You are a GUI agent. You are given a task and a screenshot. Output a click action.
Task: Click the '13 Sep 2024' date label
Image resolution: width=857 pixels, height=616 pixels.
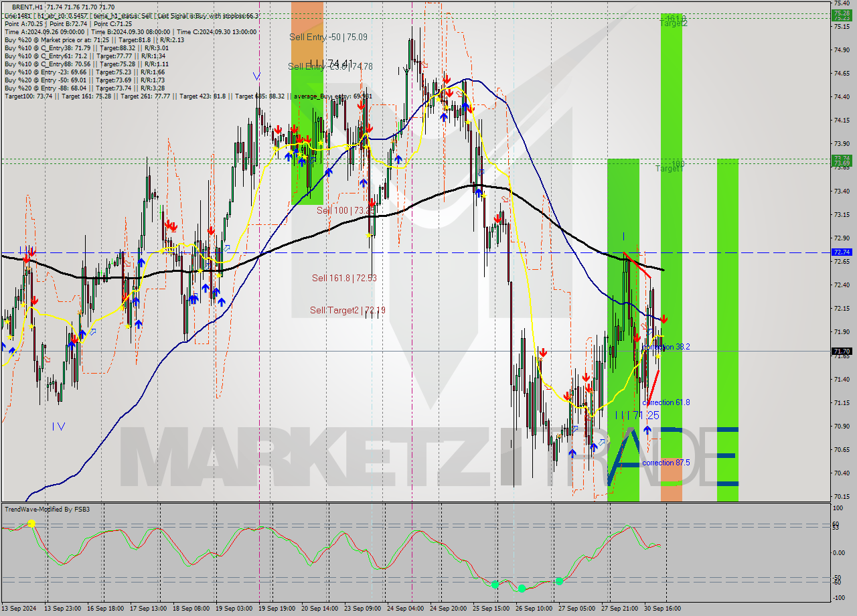(19, 609)
